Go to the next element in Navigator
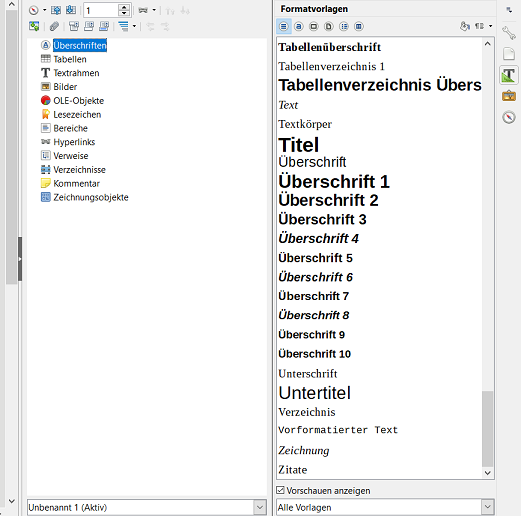This screenshot has width=521, height=516. point(71,10)
